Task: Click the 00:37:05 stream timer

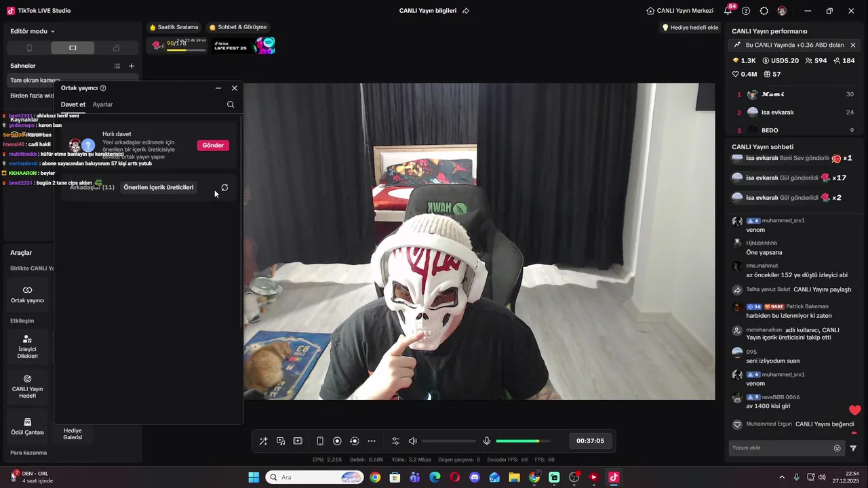Action: 590,441
